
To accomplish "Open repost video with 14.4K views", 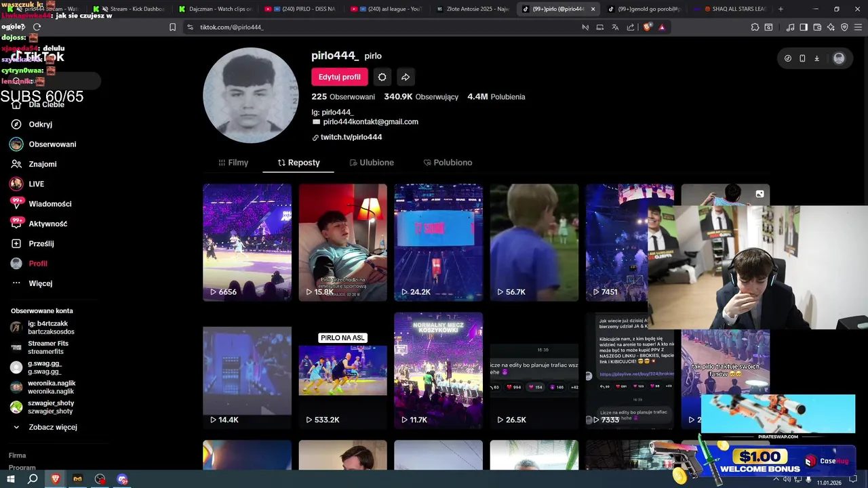I will click(247, 371).
